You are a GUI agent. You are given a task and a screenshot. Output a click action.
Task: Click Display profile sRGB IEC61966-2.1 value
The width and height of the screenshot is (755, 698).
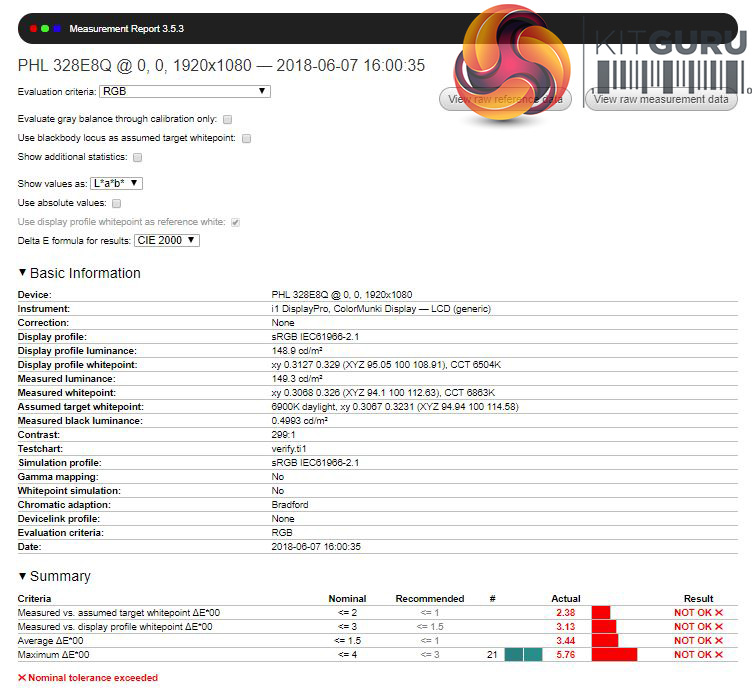click(x=315, y=337)
